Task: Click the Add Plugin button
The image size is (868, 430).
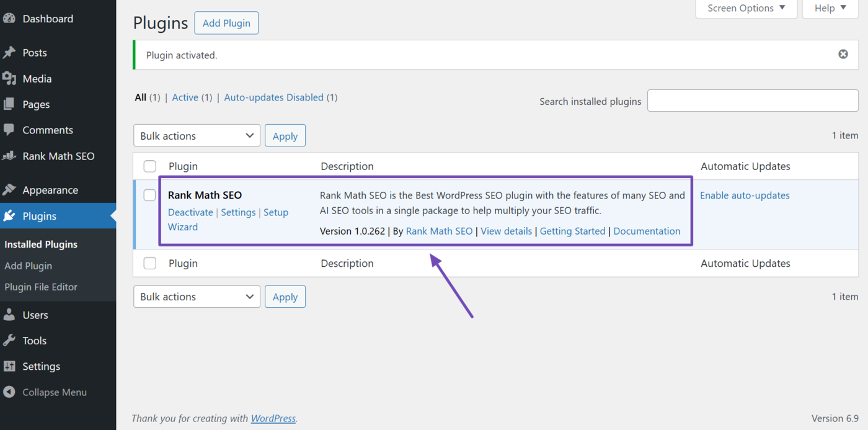Action: tap(226, 23)
